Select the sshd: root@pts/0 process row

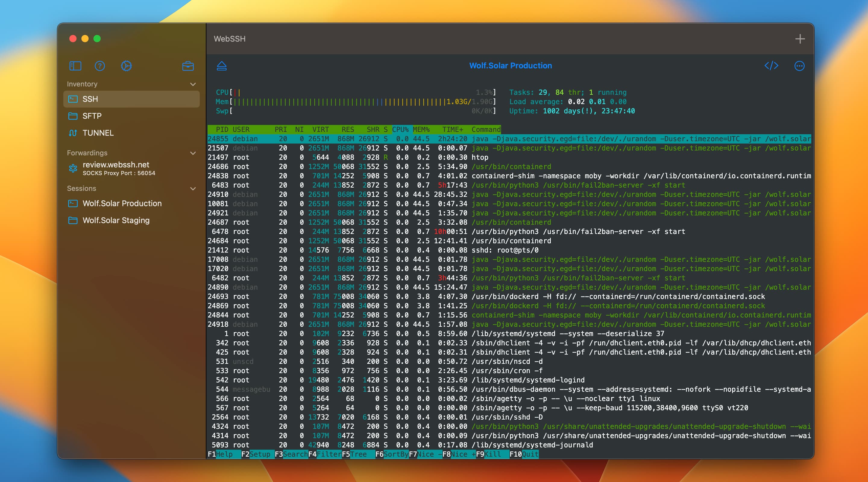click(509, 250)
